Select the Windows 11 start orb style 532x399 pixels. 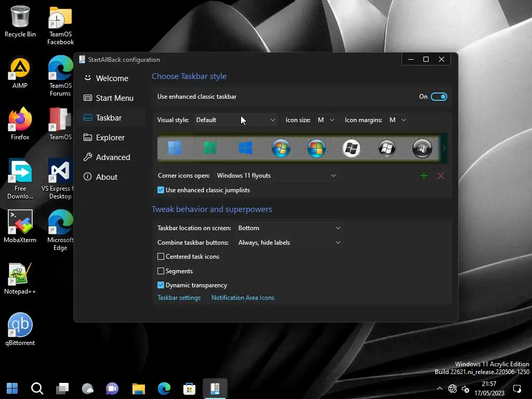(175, 148)
